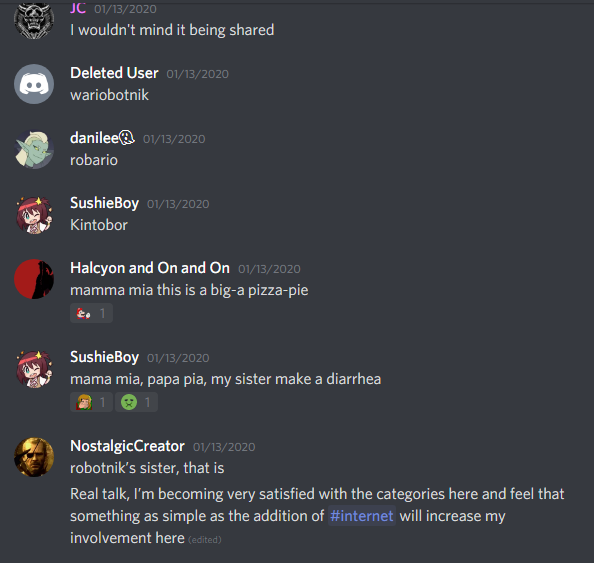Toggle the blond character emoji reaction
This screenshot has width=594, height=563.
click(91, 402)
